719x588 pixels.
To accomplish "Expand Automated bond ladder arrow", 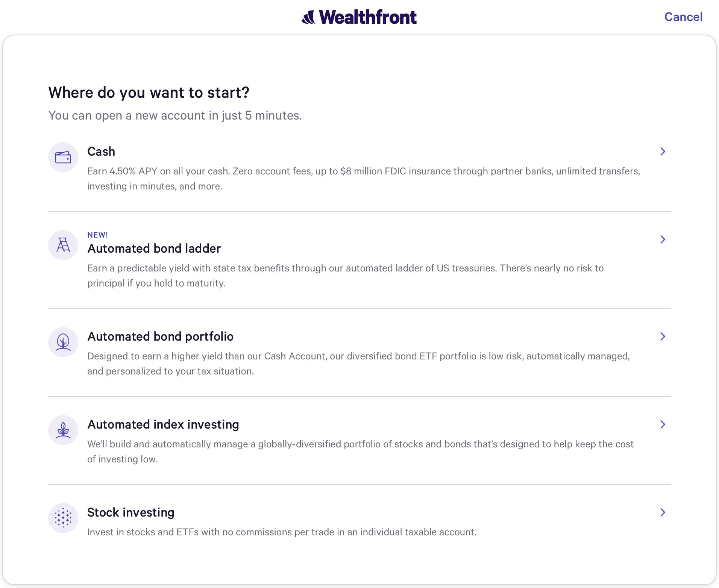I will coord(663,239).
